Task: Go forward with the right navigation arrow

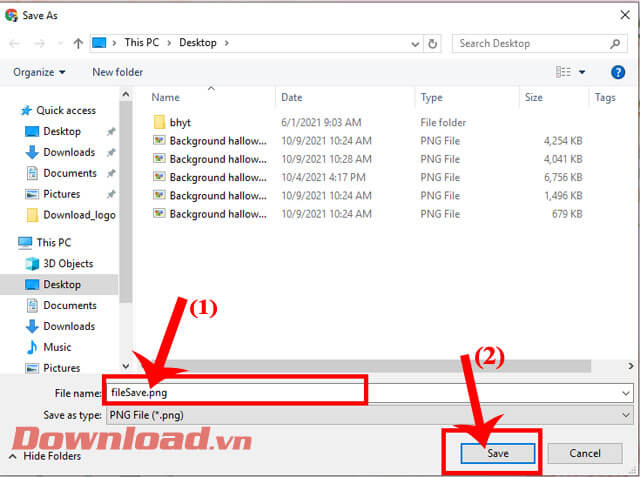Action: pyautogui.click(x=40, y=43)
